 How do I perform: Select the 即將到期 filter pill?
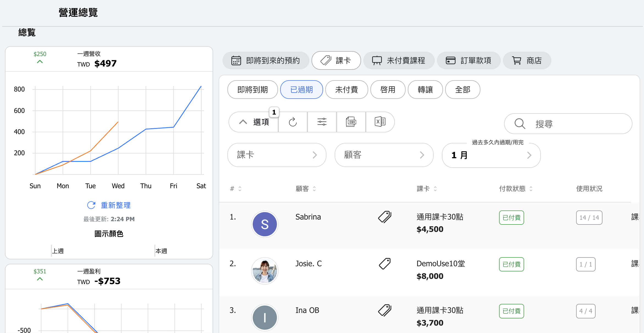[252, 90]
